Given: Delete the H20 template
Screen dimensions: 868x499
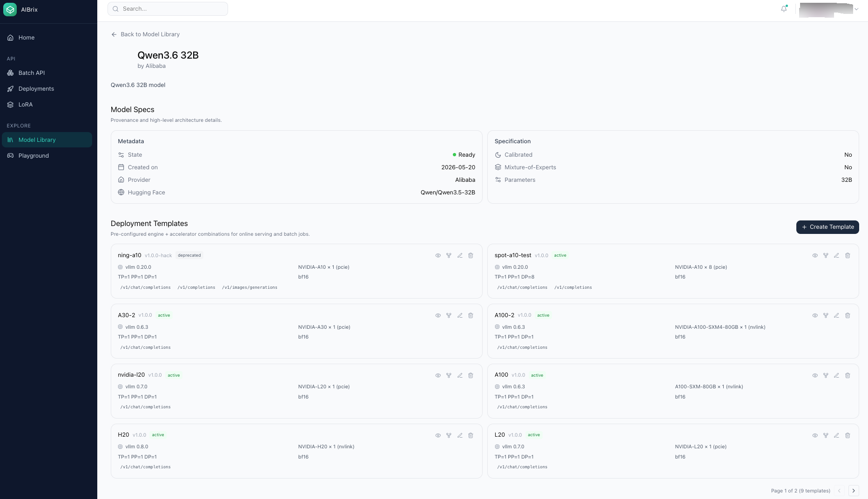Looking at the screenshot, I should (x=471, y=435).
